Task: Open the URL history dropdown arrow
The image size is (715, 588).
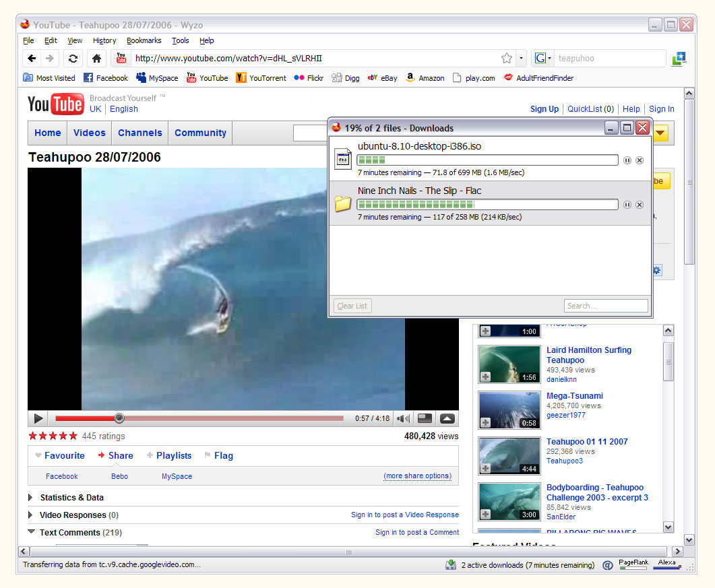Action: (521, 59)
